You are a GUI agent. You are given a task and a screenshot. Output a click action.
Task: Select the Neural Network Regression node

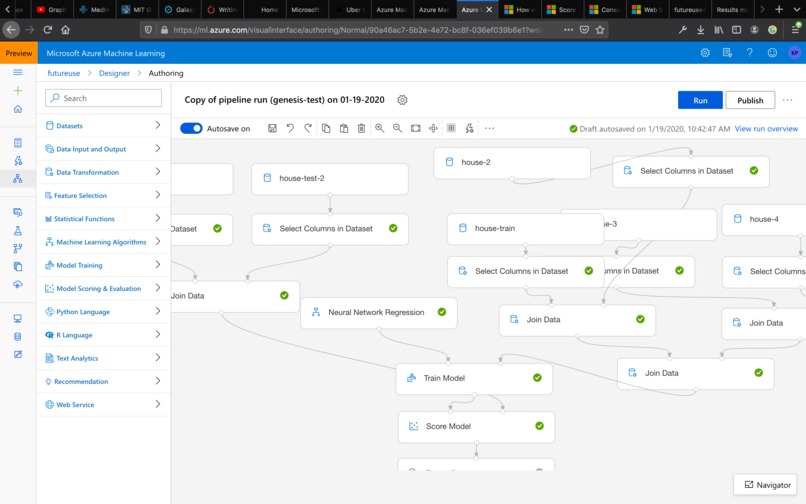click(378, 313)
